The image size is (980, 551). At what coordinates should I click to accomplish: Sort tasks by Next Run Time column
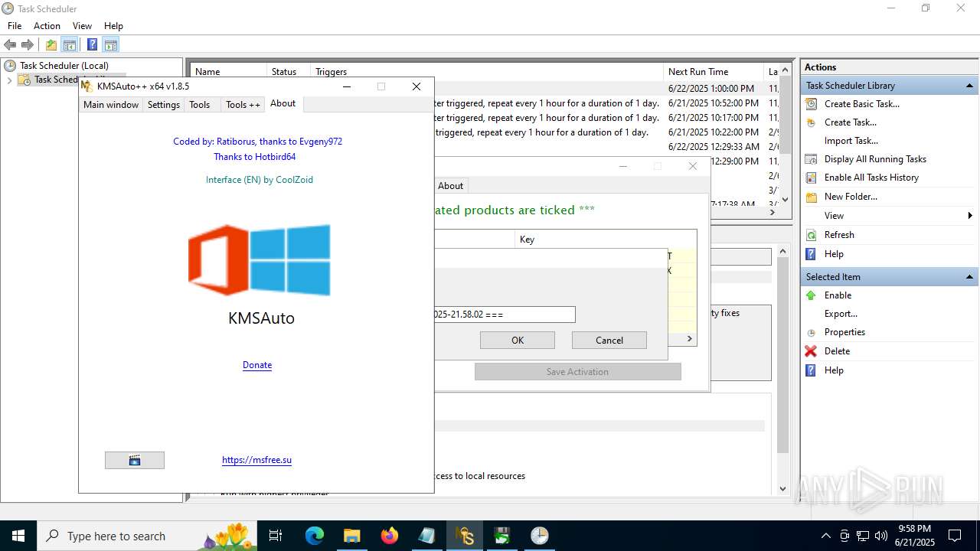(713, 72)
